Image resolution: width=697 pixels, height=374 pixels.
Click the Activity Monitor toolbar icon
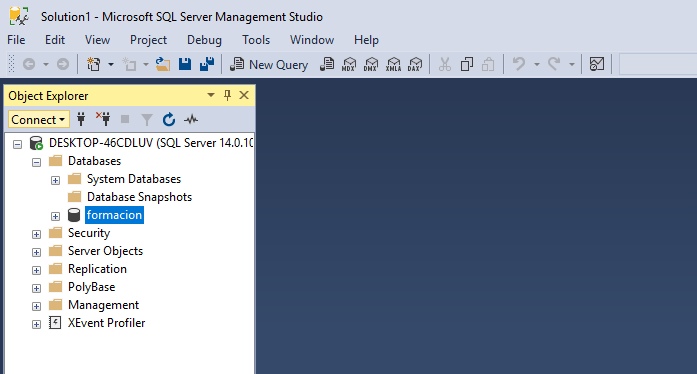pos(597,64)
